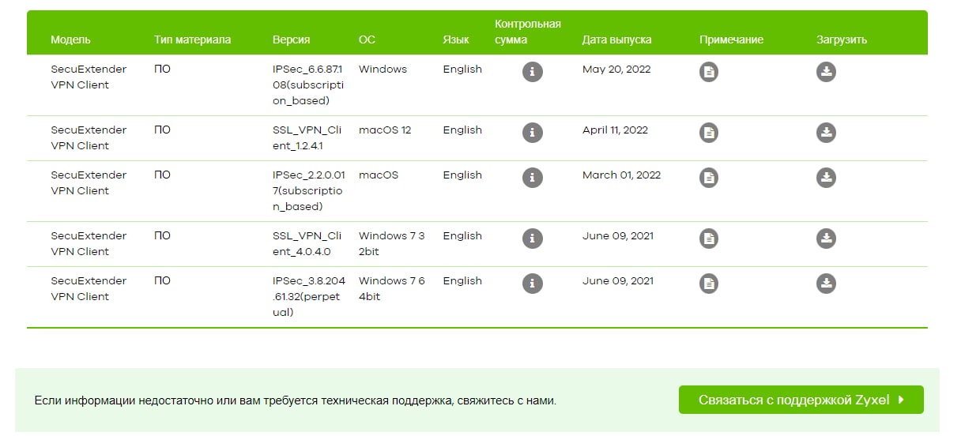This screenshot has width=980, height=436.
Task: Click the Связаться с поддержкой Zyxel button
Action: (801, 400)
